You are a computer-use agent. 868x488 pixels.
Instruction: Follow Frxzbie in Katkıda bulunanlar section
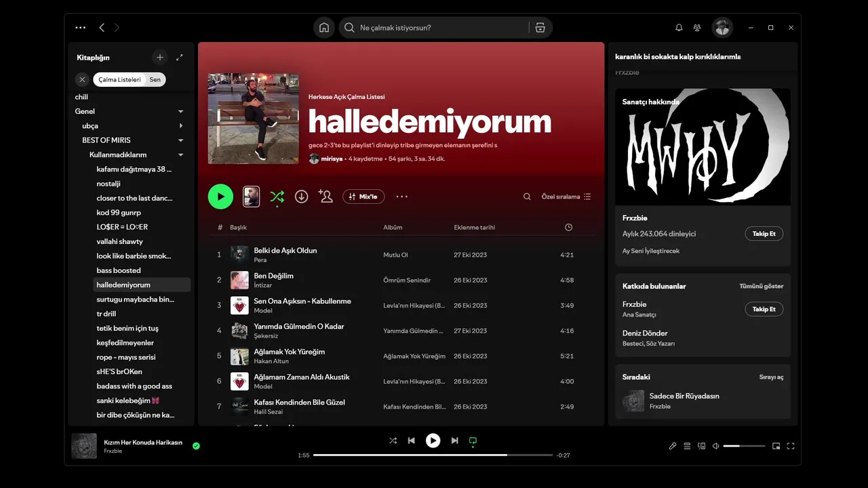[x=764, y=309]
